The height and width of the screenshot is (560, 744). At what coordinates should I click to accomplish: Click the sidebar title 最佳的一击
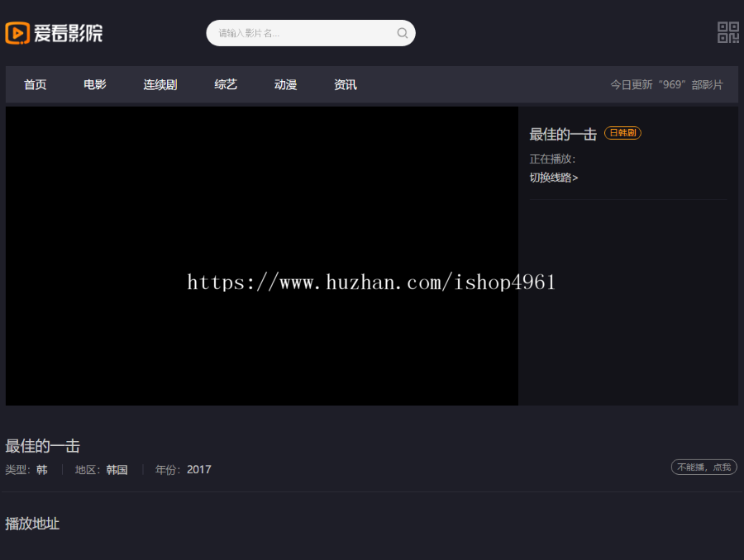pyautogui.click(x=563, y=134)
